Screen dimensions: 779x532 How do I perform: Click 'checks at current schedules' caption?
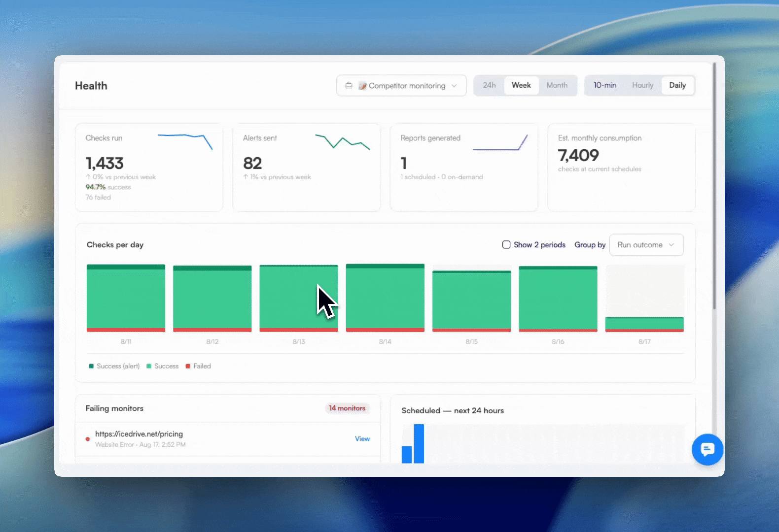(600, 169)
